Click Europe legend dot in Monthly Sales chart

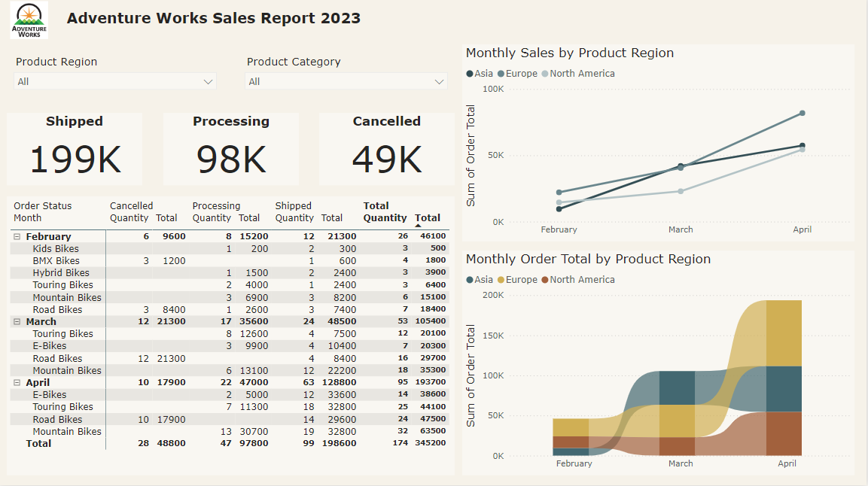(501, 74)
